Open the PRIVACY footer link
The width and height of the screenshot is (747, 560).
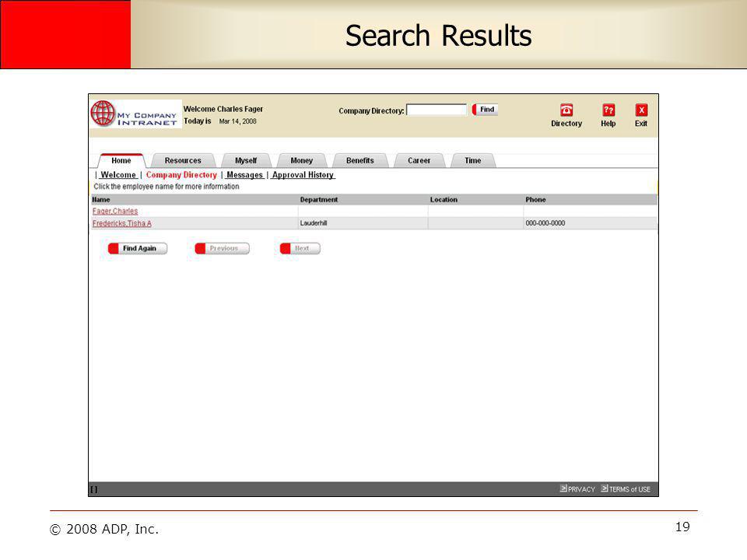tap(581, 489)
